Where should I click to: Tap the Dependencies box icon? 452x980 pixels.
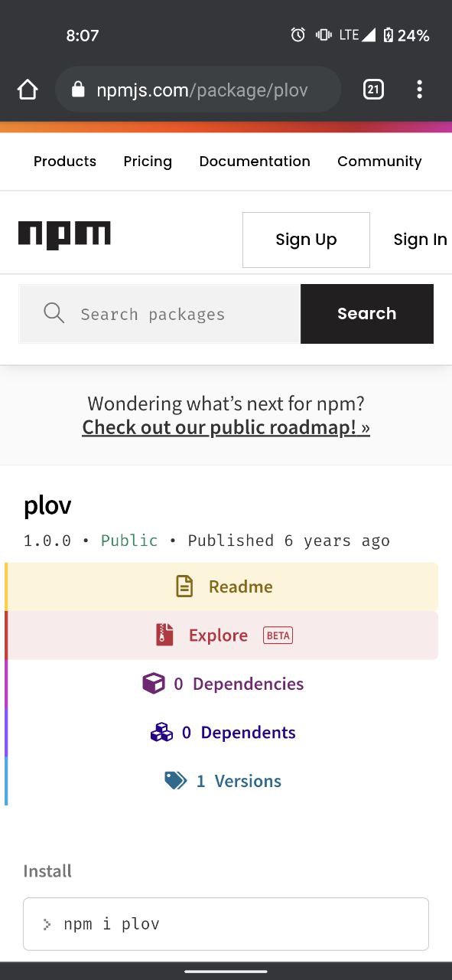click(154, 683)
